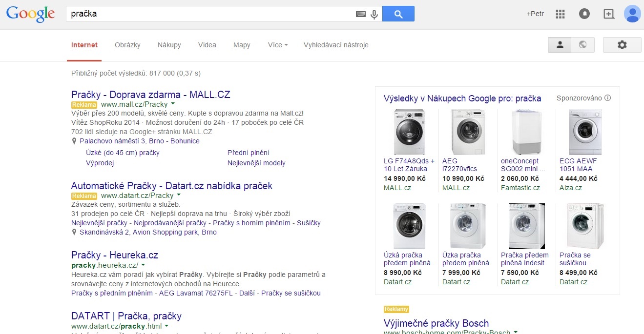Open the Skandinávská 2, Avion Shopping park address
The width and height of the screenshot is (644, 334).
148,232
